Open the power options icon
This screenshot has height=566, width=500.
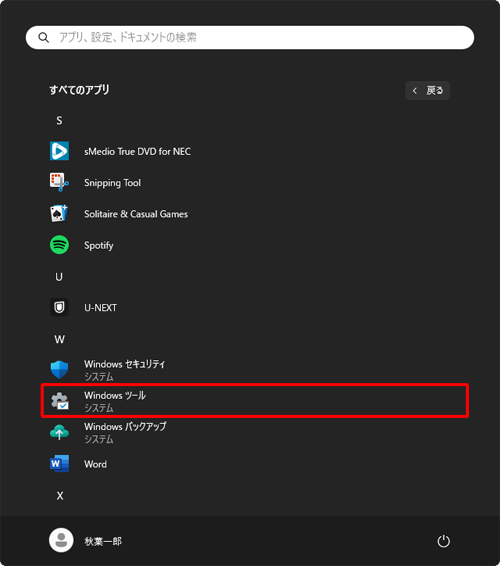[443, 541]
